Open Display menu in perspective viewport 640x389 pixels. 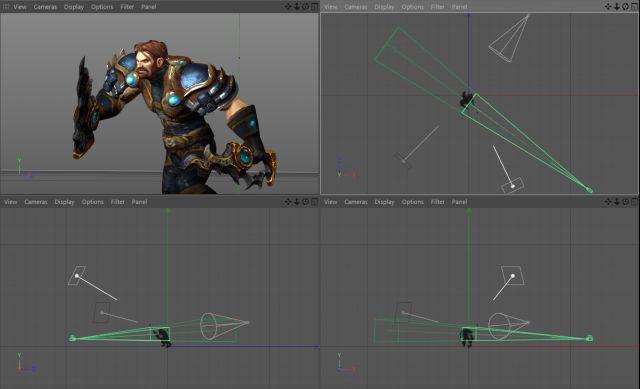pyautogui.click(x=74, y=7)
